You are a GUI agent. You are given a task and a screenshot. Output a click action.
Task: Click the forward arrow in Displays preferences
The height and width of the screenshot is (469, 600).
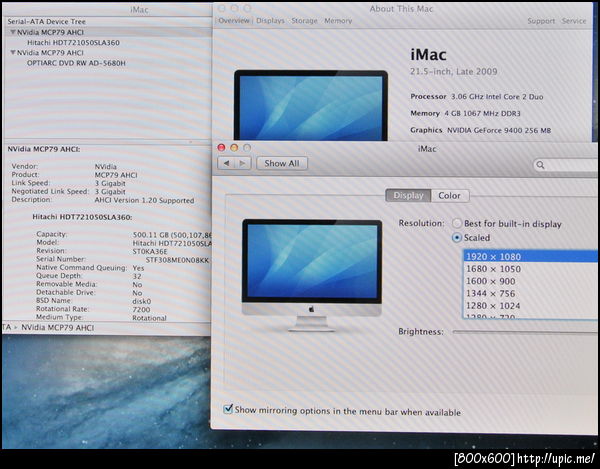click(x=243, y=163)
